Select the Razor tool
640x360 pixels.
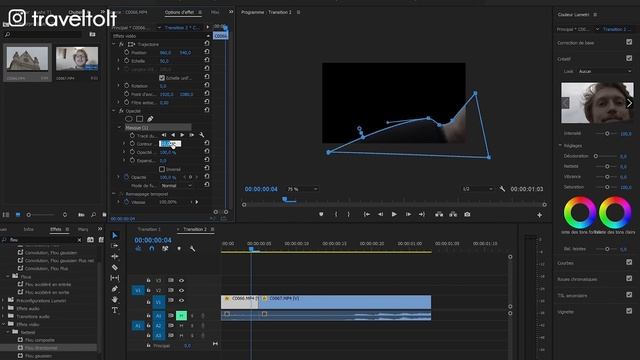(115, 267)
